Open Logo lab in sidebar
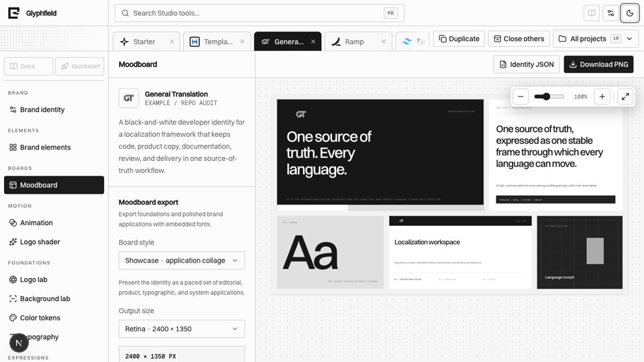644x362 pixels. click(x=54, y=280)
